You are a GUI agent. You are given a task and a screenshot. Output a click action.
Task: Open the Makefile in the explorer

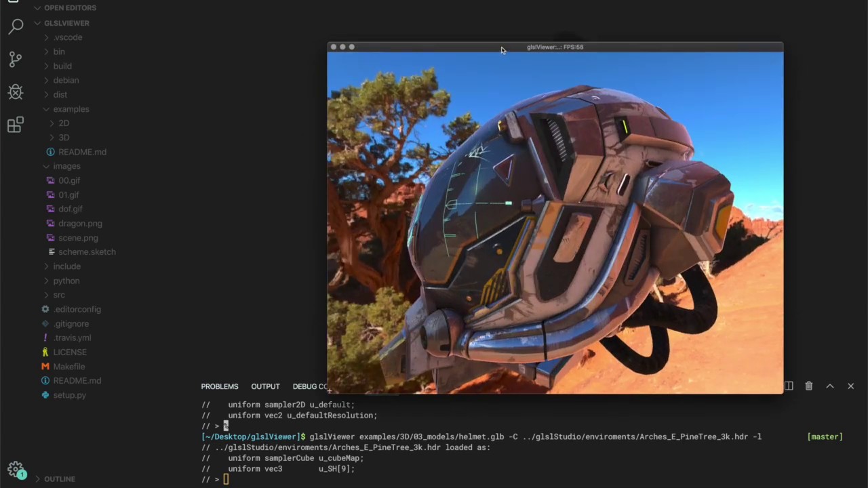coord(68,367)
